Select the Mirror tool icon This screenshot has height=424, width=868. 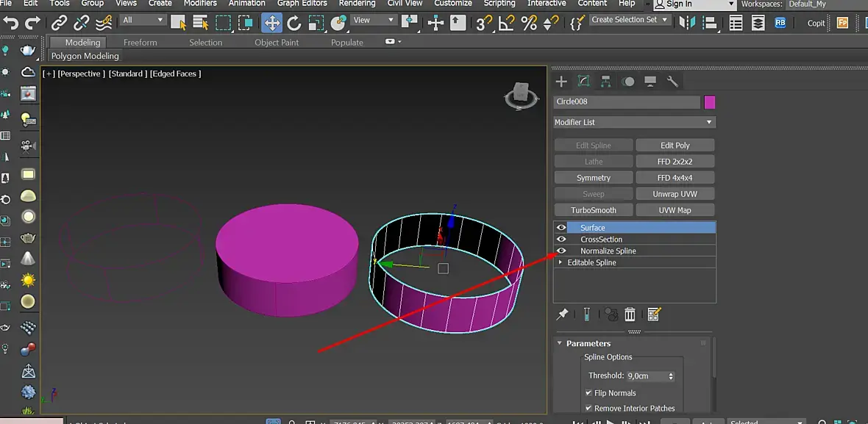click(688, 23)
